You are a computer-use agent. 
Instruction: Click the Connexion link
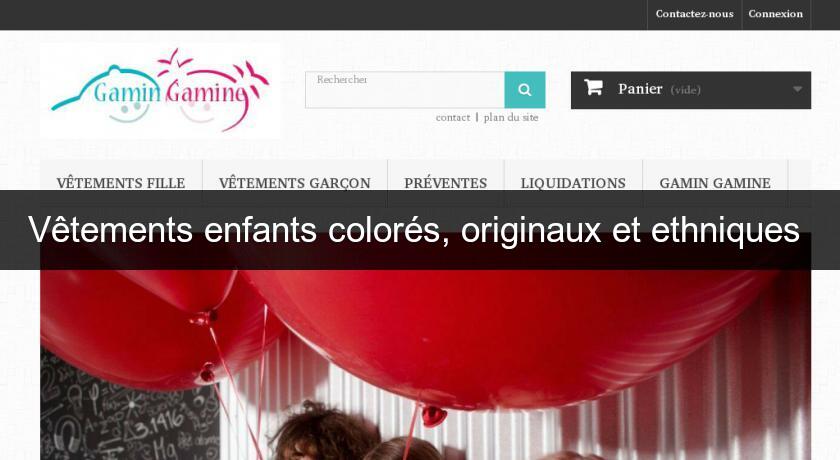click(776, 14)
